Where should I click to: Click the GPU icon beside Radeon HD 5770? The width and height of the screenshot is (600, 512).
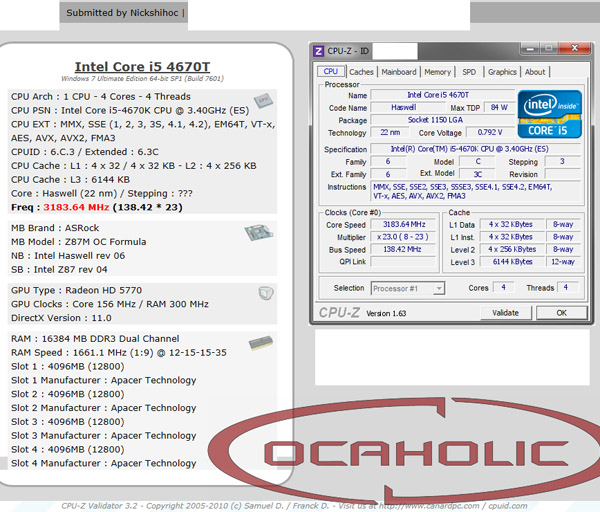click(x=266, y=293)
